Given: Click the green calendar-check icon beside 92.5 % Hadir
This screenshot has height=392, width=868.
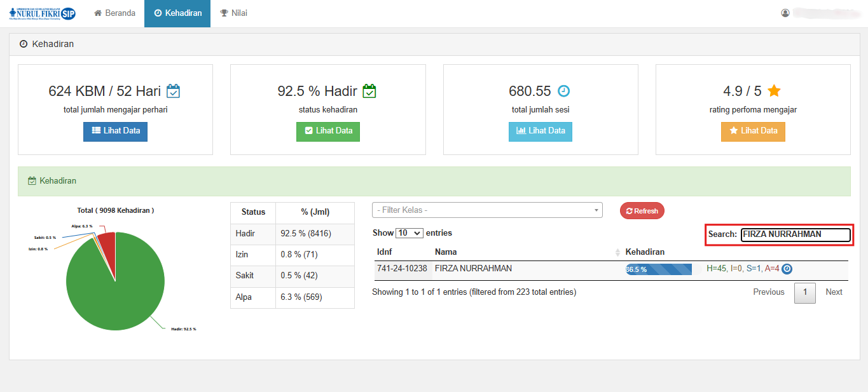Looking at the screenshot, I should click(x=369, y=91).
